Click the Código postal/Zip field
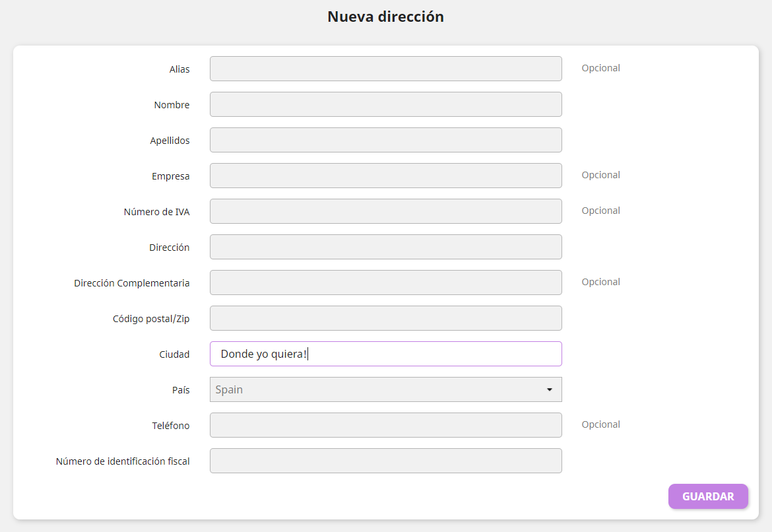The height and width of the screenshot is (532, 772). tap(385, 318)
